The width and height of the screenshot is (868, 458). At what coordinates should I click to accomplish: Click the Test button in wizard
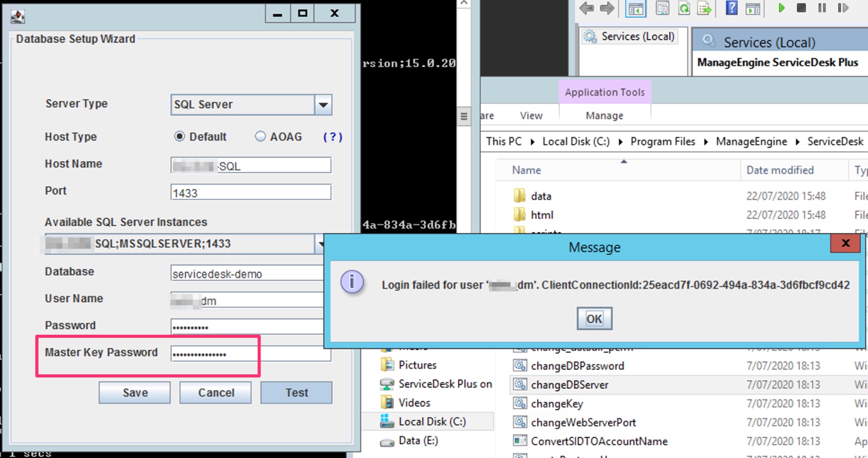pos(296,393)
